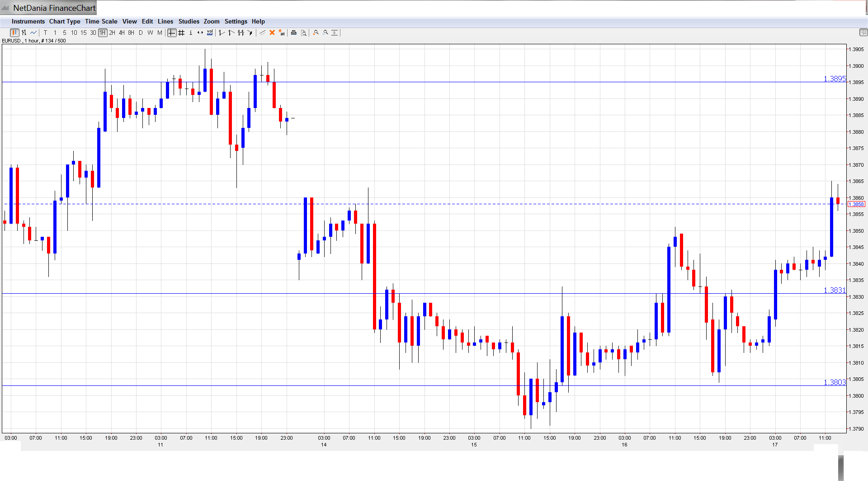Reset vertical zoom fit icon
Screen dimensions: 868x488
click(335, 33)
